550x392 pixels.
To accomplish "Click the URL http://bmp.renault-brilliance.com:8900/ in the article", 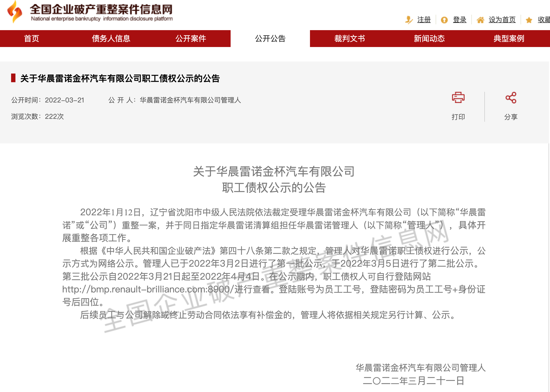I will (148, 289).
